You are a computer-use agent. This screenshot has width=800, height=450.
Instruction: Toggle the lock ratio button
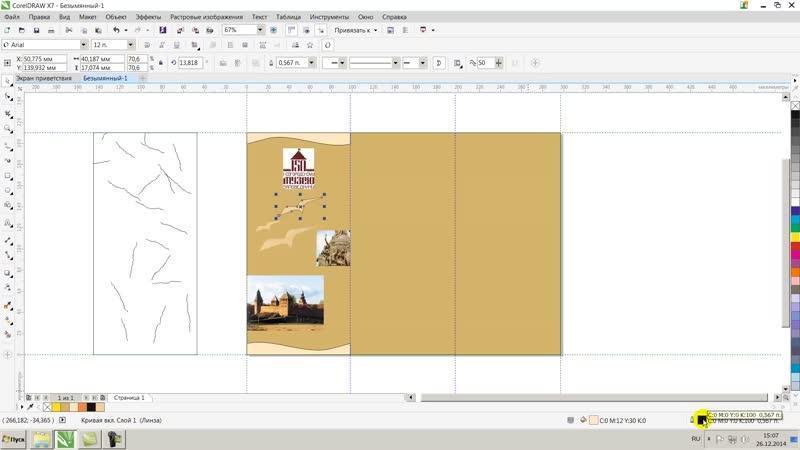(x=159, y=63)
